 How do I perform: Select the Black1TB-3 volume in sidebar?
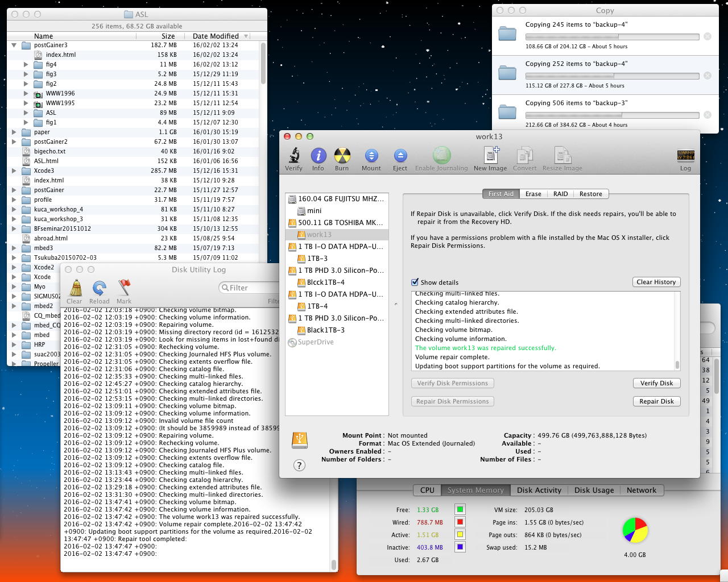point(325,330)
